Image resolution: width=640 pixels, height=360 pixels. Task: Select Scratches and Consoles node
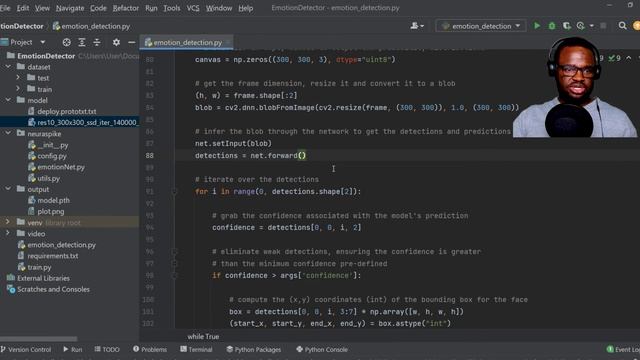click(53, 289)
